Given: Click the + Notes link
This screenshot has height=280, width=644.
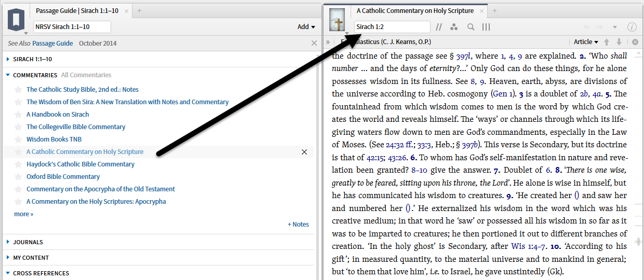Looking at the screenshot, I should [298, 225].
